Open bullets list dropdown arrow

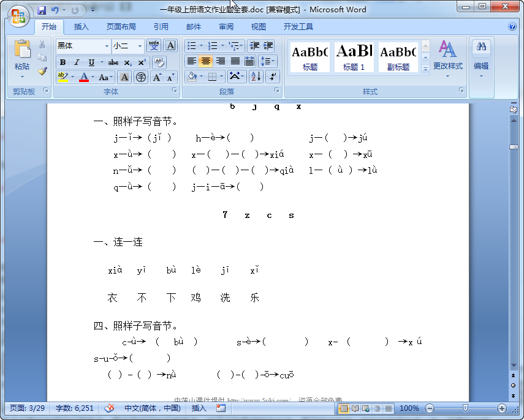click(x=201, y=45)
